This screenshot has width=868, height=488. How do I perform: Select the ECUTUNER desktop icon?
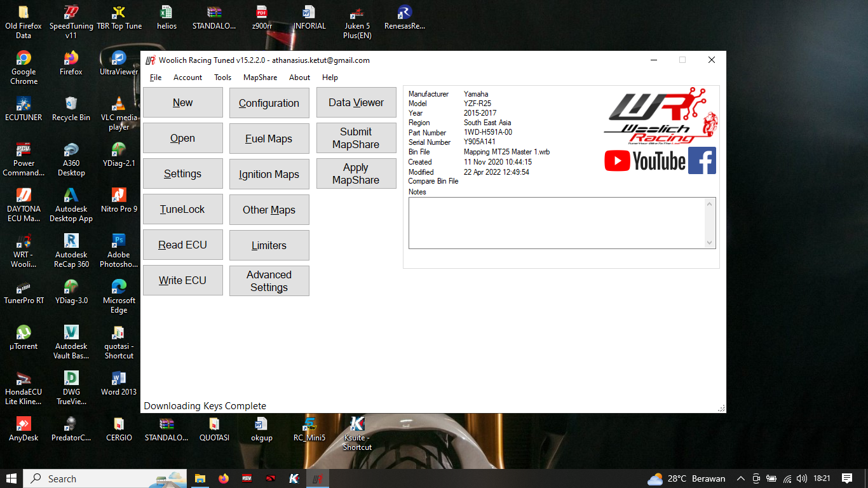click(x=24, y=109)
